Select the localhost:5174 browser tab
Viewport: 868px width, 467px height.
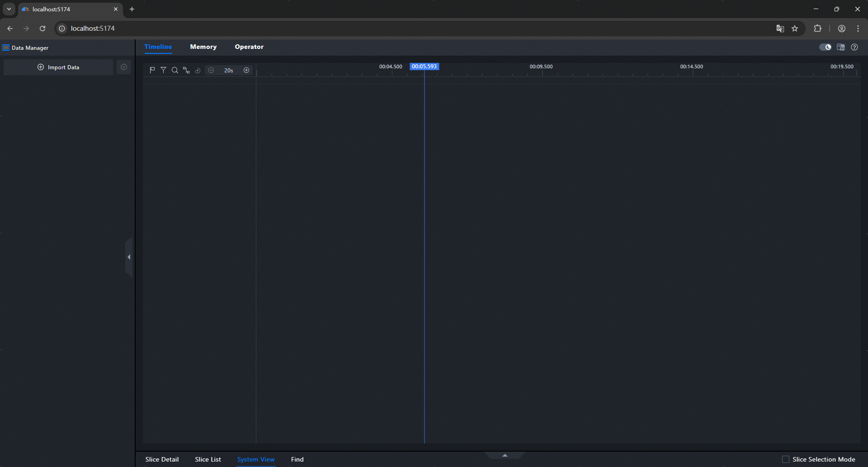71,10
